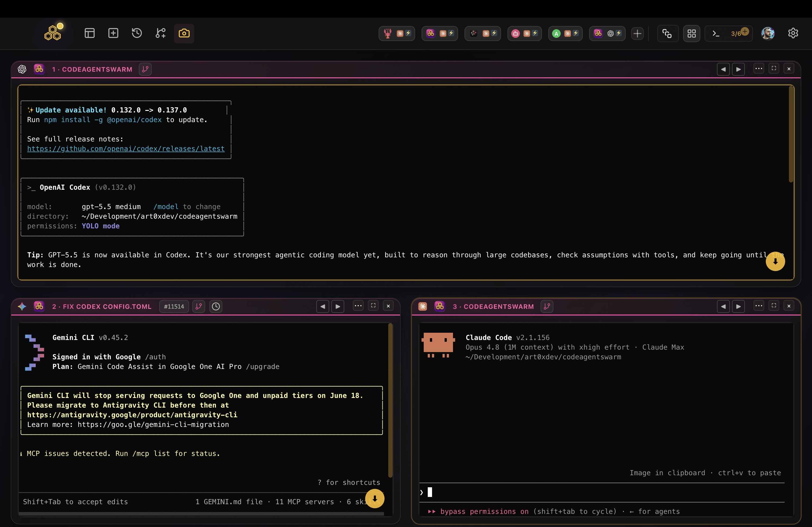Click the Claude Code pixel mascot
Image resolution: width=812 pixels, height=527 pixels.
point(438,345)
